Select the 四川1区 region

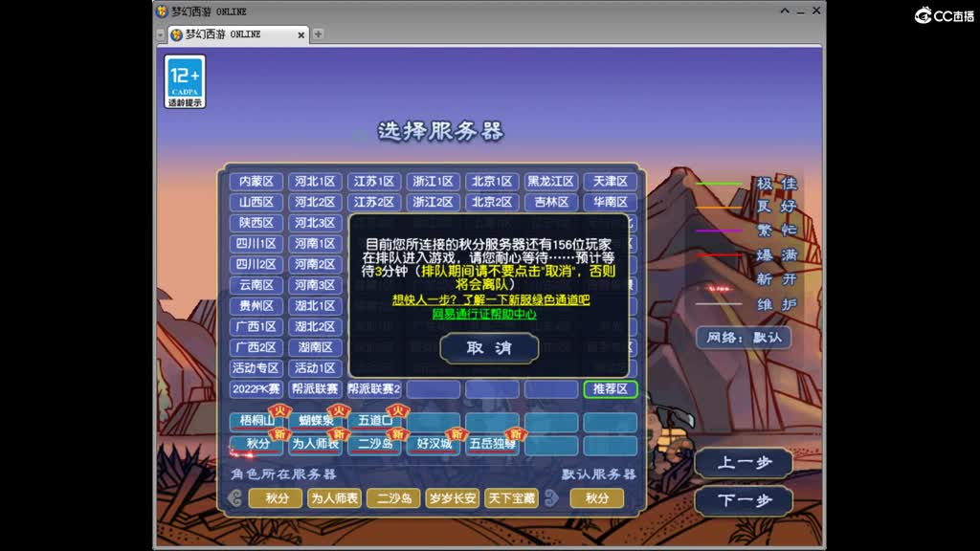256,243
